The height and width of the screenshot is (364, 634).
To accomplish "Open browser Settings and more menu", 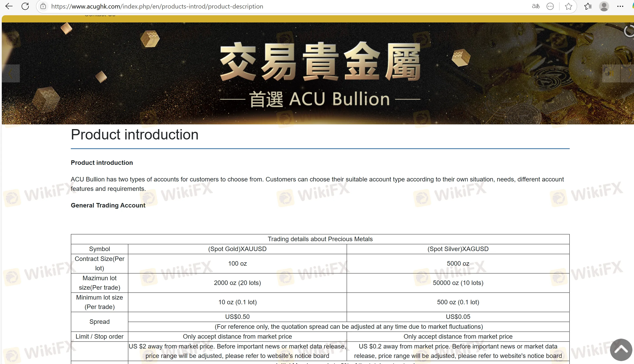I will 620,6.
